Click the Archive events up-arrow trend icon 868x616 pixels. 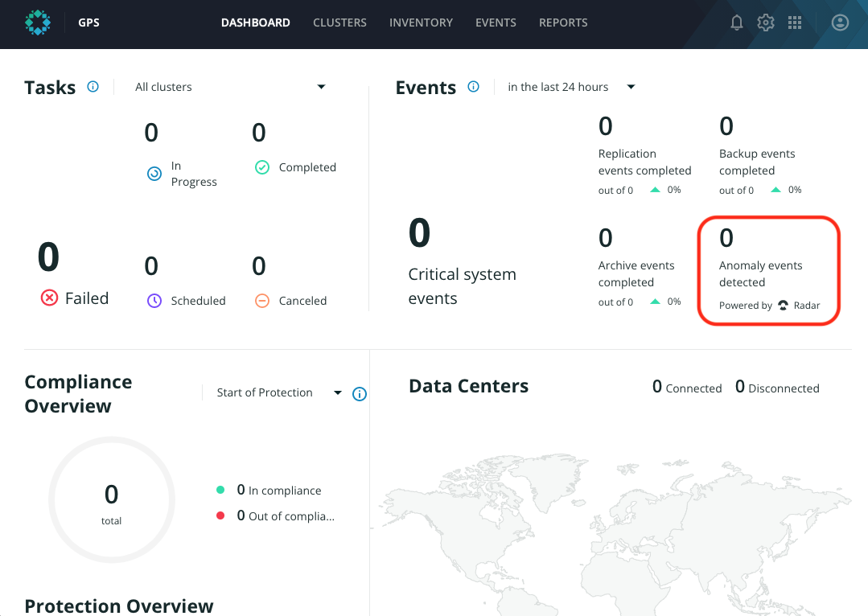pyautogui.click(x=655, y=302)
